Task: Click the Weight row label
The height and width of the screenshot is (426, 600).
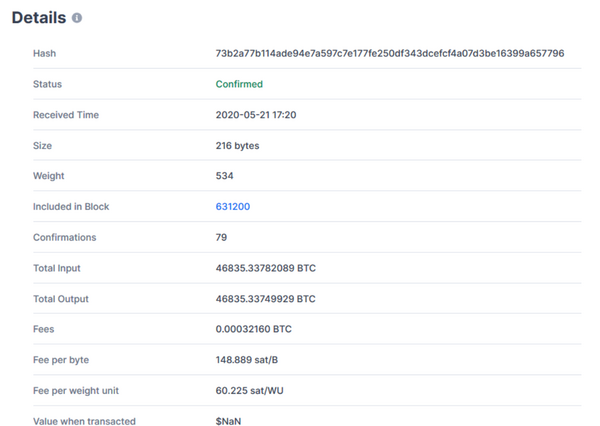Action: (49, 176)
